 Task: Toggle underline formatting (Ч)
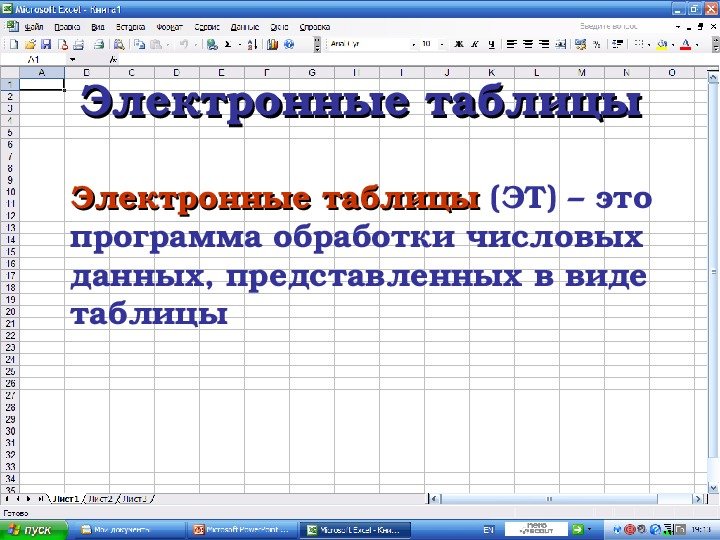[491, 44]
